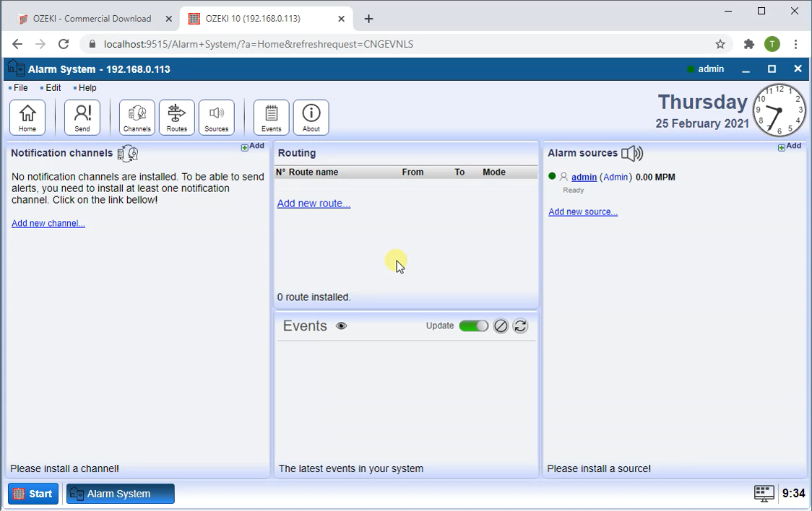Click the taskbar desktop monitor icon

[764, 494]
